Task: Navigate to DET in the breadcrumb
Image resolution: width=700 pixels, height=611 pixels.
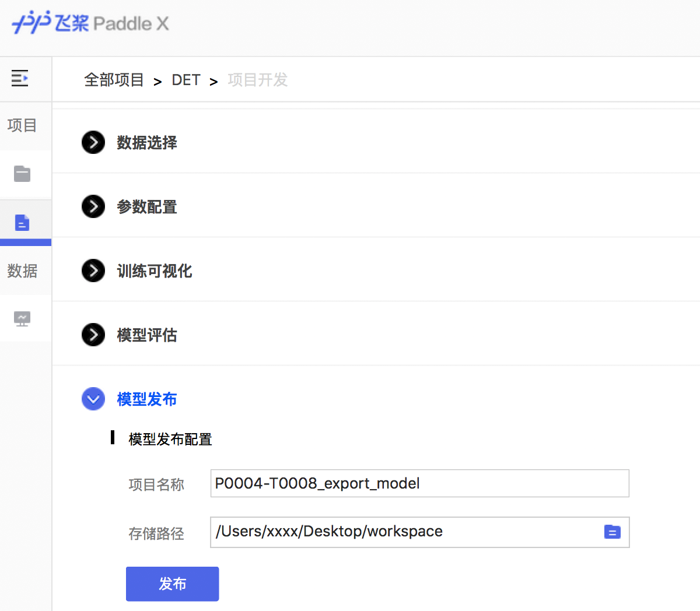Action: [x=186, y=80]
